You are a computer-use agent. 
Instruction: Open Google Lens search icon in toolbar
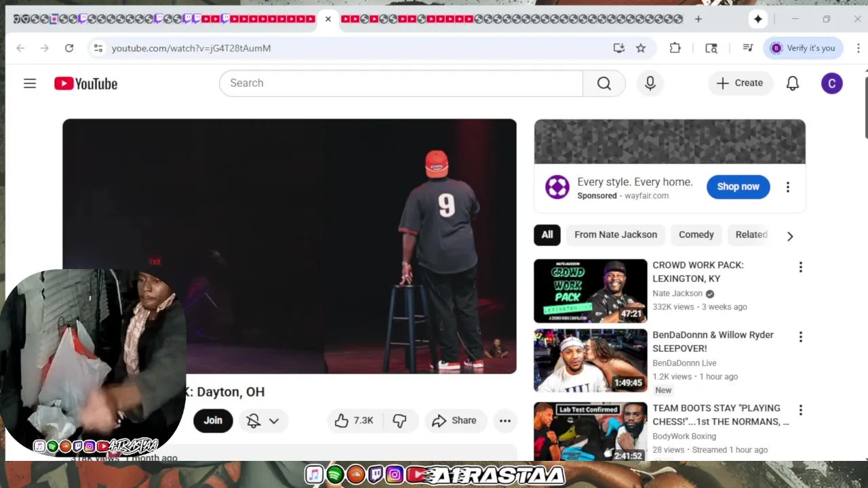pos(711,48)
